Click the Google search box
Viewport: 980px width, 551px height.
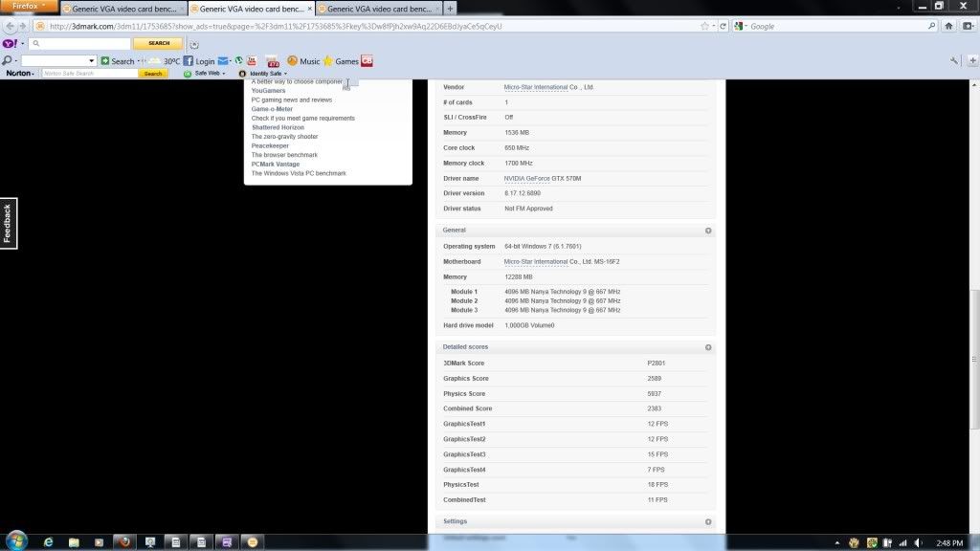coord(835,26)
